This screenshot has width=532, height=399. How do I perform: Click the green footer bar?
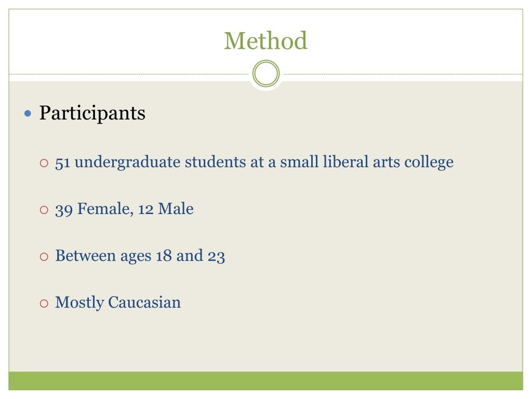[265, 381]
